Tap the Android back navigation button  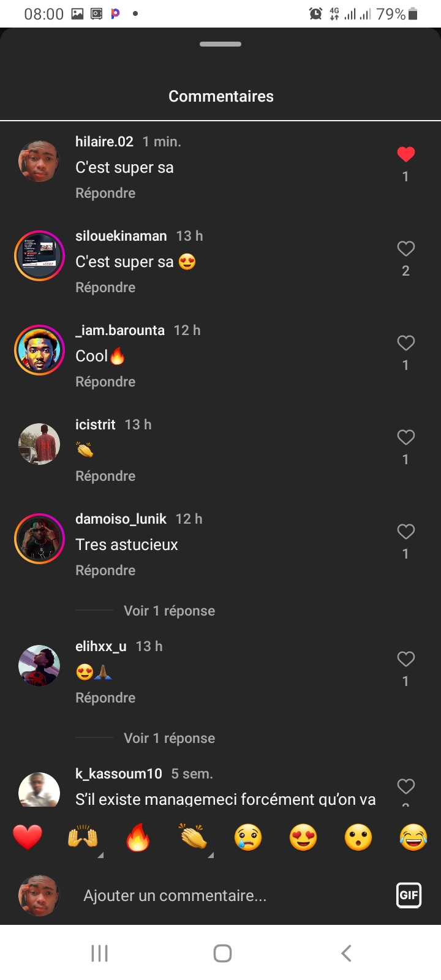pyautogui.click(x=346, y=953)
